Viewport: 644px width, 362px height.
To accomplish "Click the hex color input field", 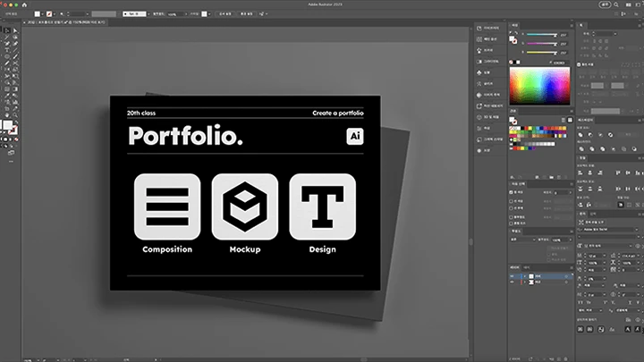I will click(561, 63).
